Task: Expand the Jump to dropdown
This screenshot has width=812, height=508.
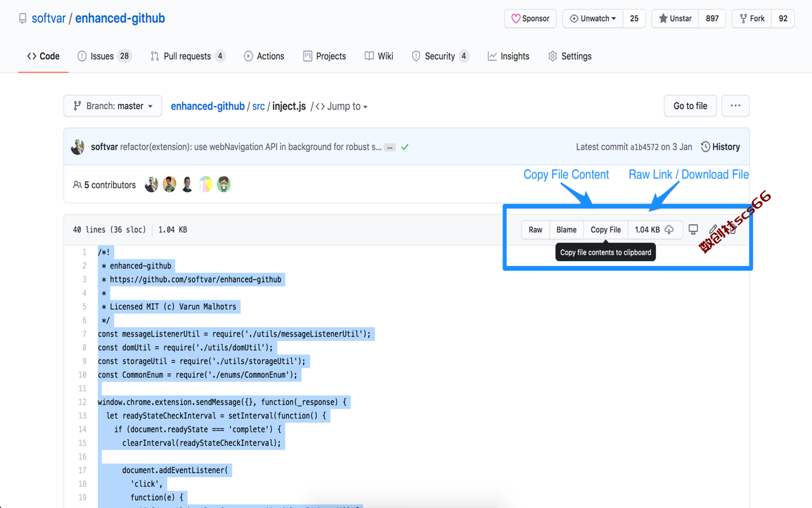Action: click(x=342, y=106)
